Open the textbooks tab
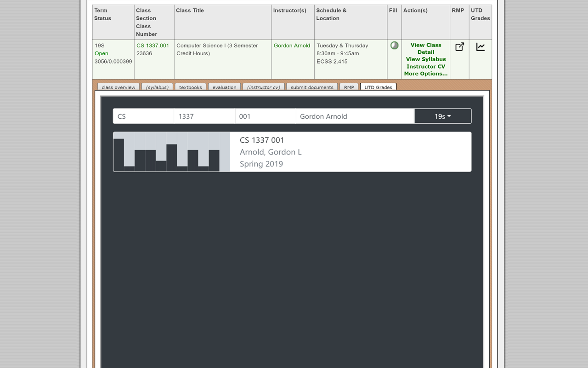The width and height of the screenshot is (588, 368). 191,87
